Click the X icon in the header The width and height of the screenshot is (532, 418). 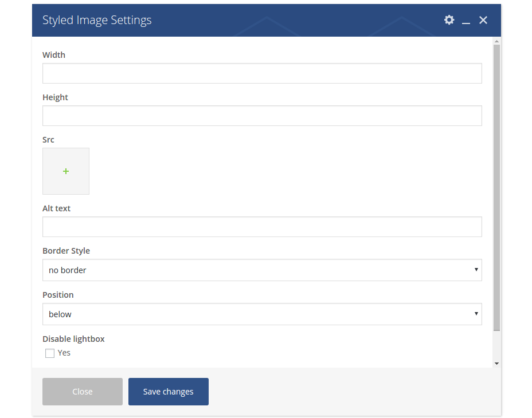(x=483, y=20)
